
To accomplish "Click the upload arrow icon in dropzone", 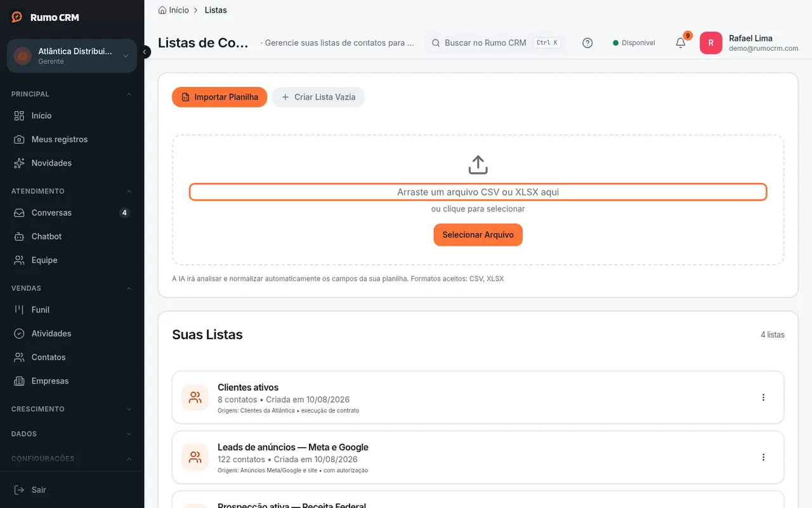I will (478, 165).
